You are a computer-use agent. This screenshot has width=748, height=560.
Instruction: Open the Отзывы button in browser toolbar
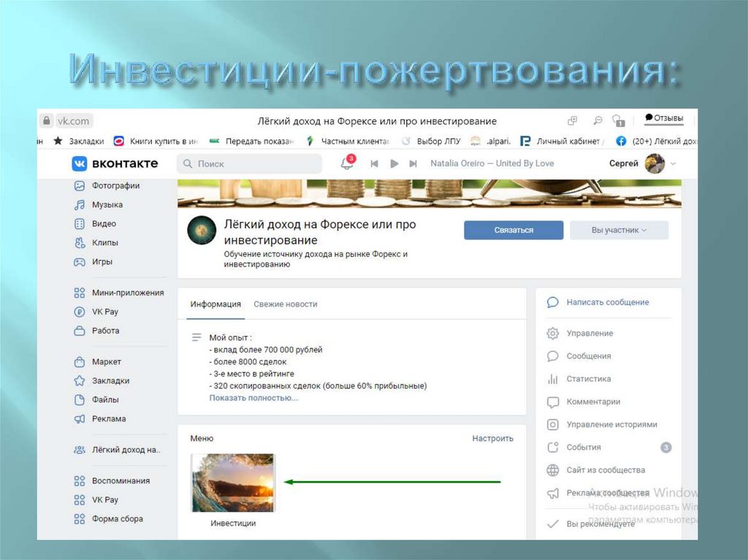[664, 118]
